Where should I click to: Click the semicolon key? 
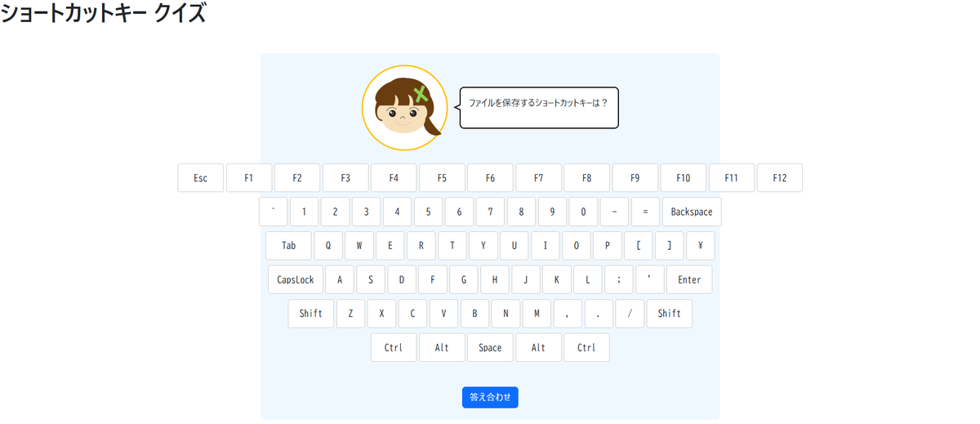(619, 279)
